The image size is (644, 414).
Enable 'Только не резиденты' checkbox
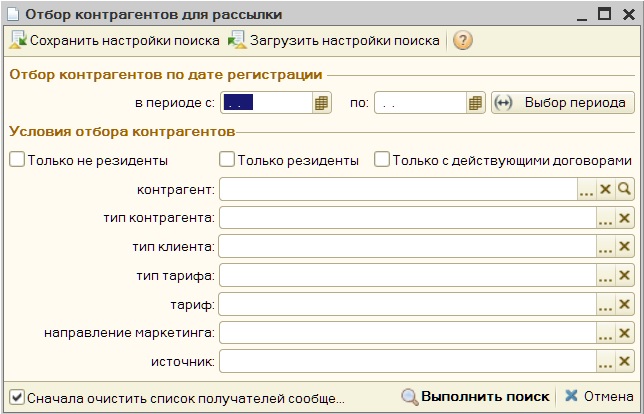coord(17,159)
